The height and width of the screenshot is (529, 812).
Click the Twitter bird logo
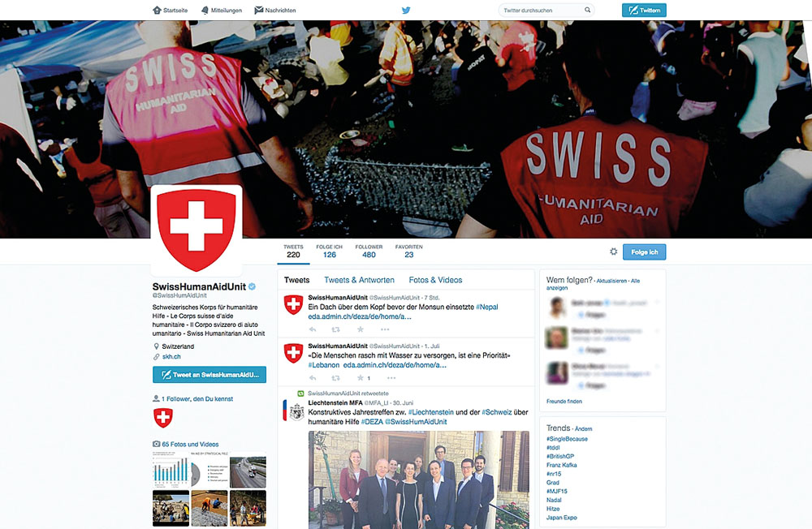tap(406, 10)
